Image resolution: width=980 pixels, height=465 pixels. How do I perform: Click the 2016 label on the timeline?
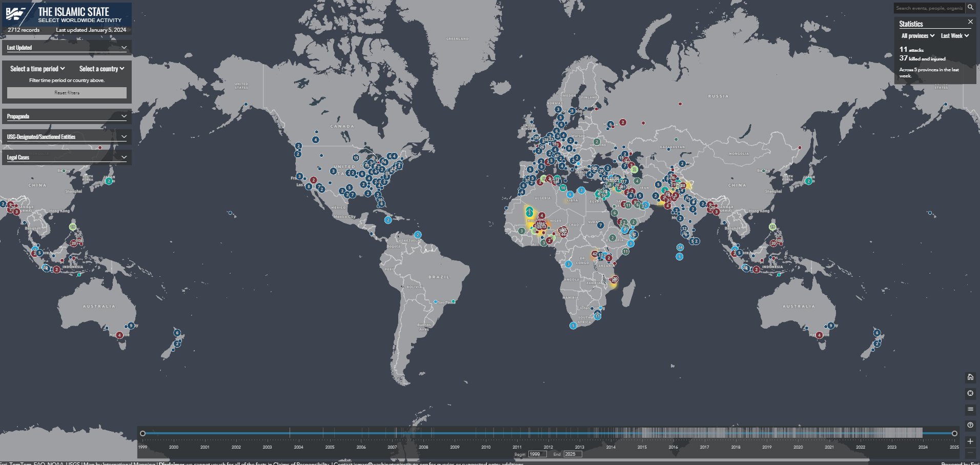673,447
